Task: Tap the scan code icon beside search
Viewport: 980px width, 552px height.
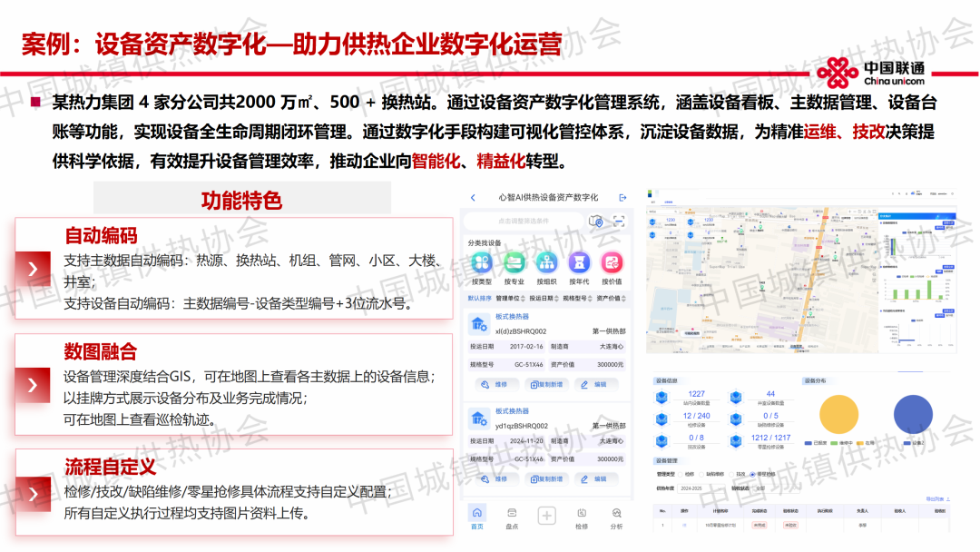Action: 619,221
